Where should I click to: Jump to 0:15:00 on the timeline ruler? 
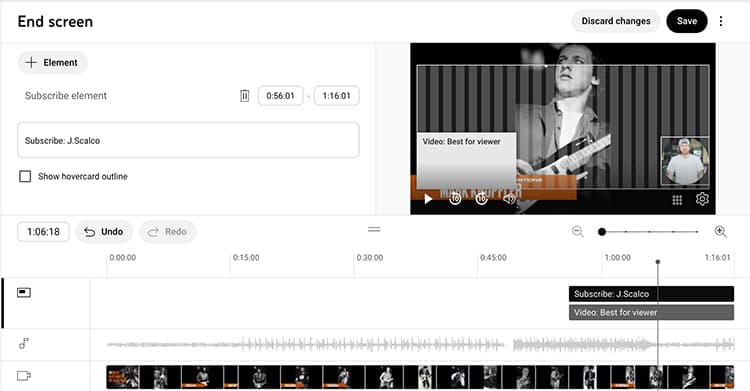[246, 257]
